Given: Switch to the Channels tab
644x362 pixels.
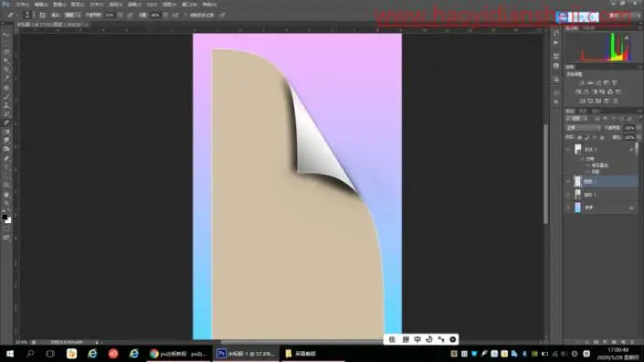Looking at the screenshot, I should click(x=583, y=112).
